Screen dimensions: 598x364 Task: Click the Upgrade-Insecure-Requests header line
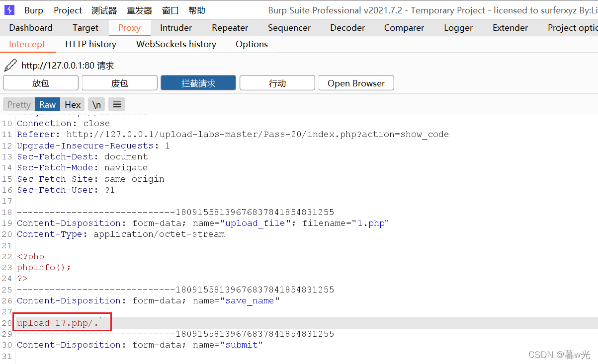point(93,146)
